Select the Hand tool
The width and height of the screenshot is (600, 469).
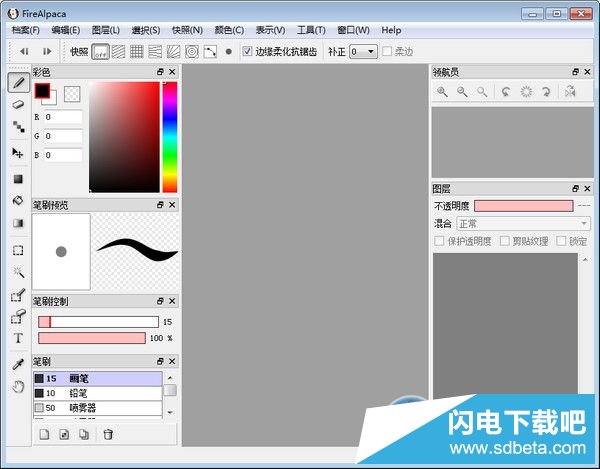18,386
